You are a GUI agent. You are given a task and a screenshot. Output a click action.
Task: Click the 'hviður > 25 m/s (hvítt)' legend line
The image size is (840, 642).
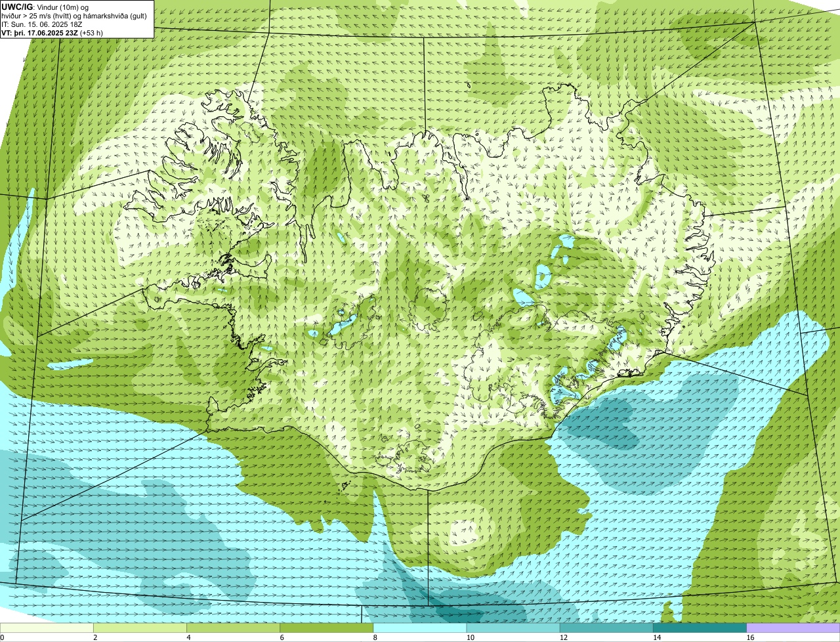coord(74,16)
